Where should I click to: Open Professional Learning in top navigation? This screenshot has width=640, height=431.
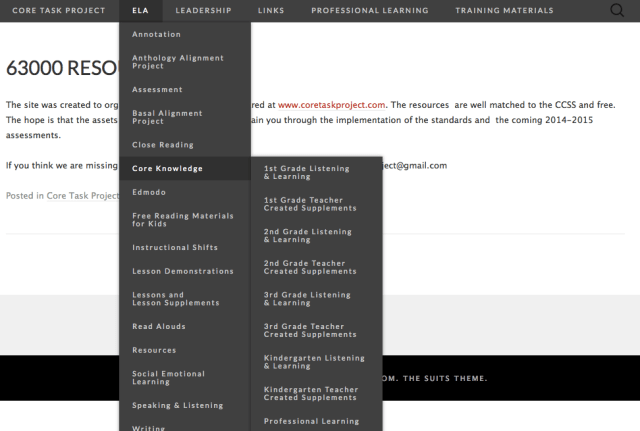(x=369, y=11)
